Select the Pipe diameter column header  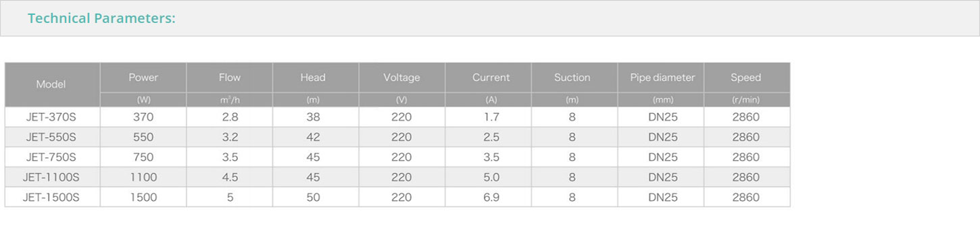click(x=661, y=78)
